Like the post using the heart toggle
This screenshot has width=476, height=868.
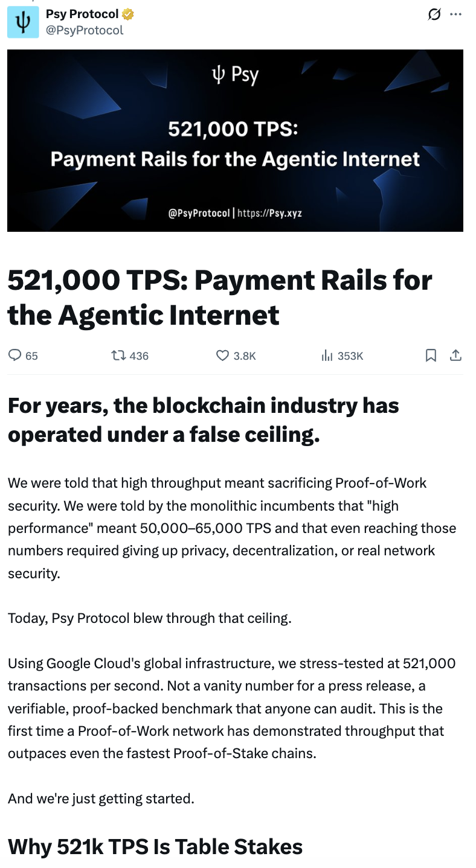(x=223, y=356)
